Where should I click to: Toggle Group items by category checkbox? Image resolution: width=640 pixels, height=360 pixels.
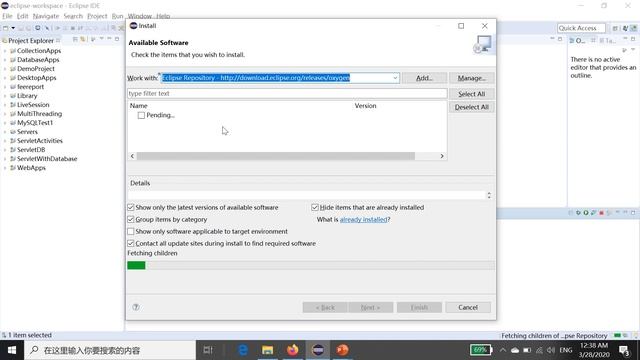(x=131, y=219)
